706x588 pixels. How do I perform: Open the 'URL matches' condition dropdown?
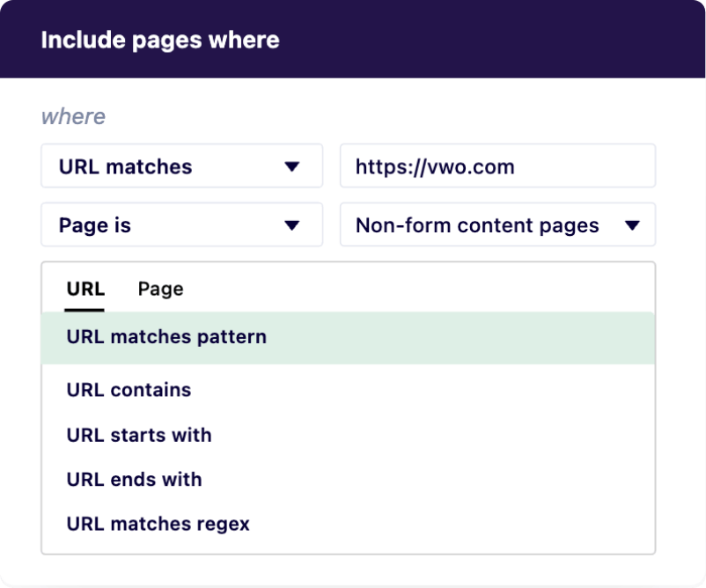(x=167, y=166)
